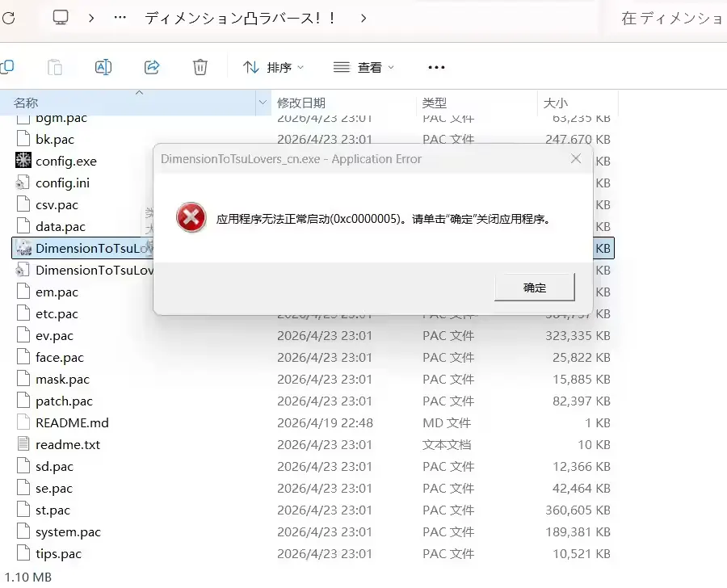Select the em.pac file

click(x=57, y=292)
